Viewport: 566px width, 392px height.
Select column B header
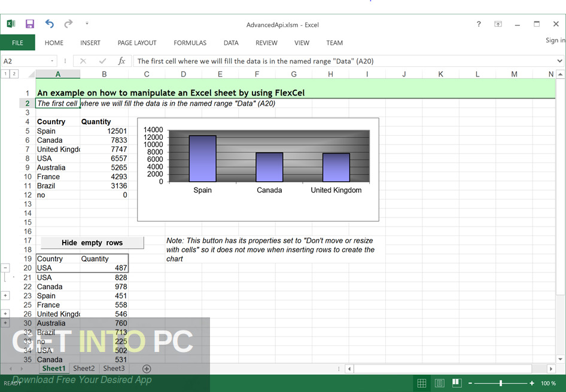pos(104,74)
